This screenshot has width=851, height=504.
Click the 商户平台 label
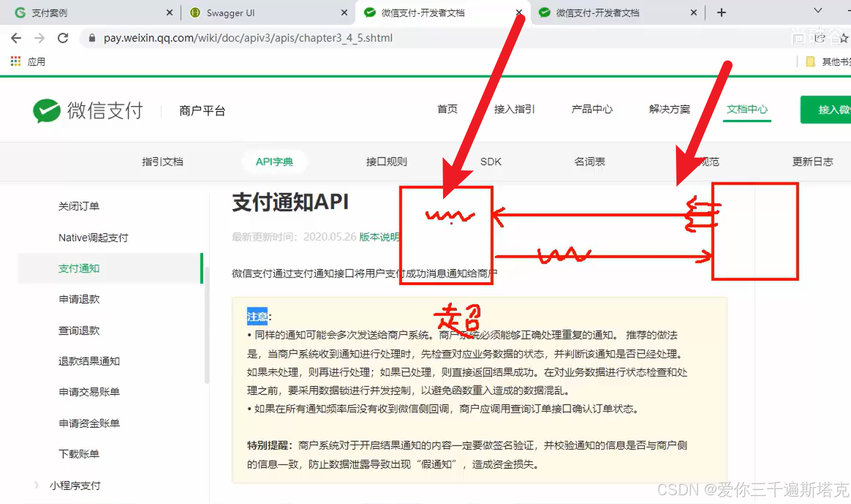coord(202,111)
